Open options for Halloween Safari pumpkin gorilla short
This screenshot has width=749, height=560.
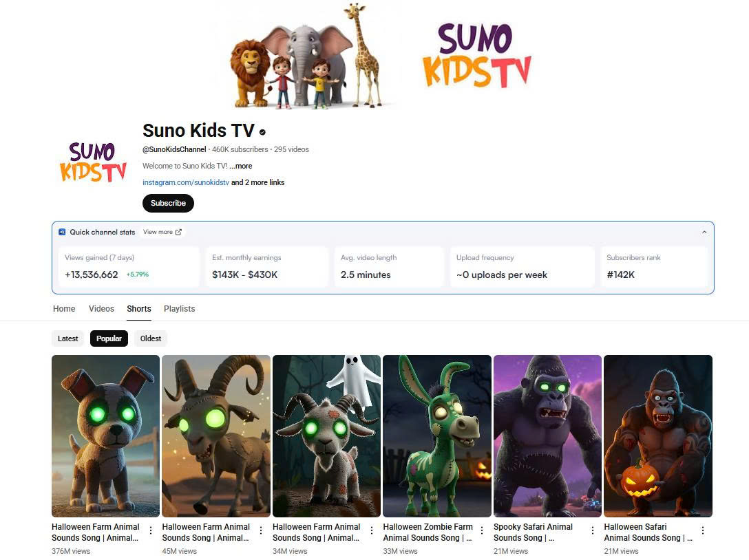coord(703,530)
